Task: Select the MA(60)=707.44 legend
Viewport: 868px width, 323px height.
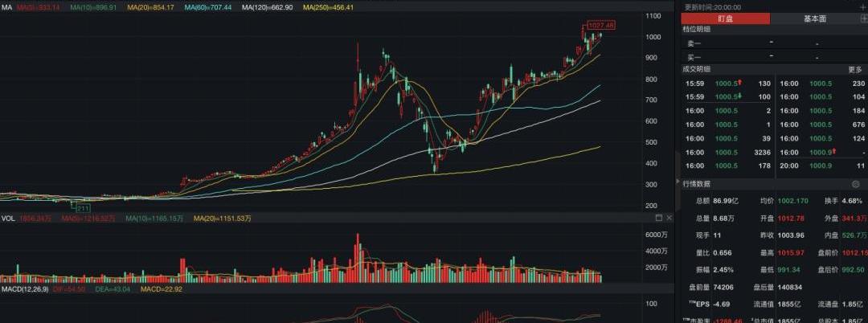Action: (x=210, y=7)
